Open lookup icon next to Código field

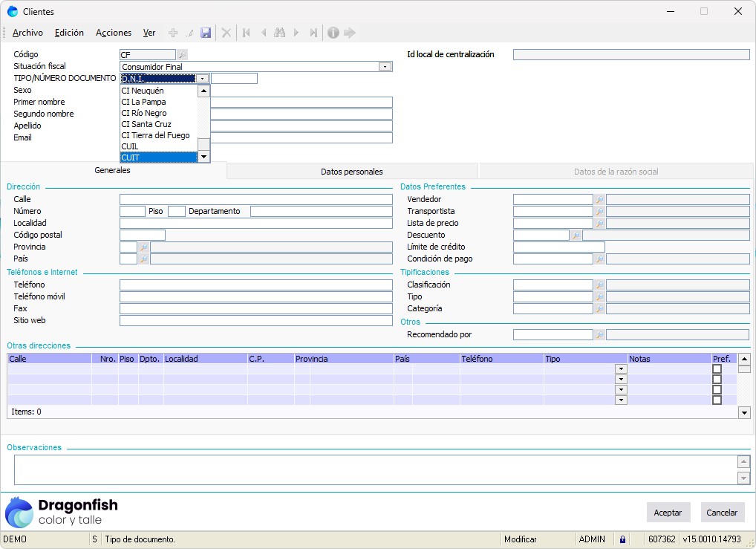[x=182, y=54]
